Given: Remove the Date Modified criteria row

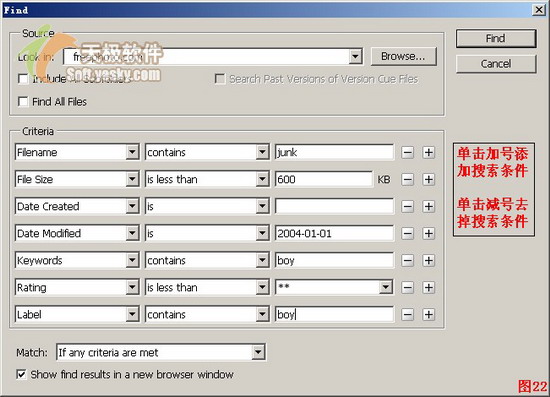Looking at the screenshot, I should (x=407, y=234).
